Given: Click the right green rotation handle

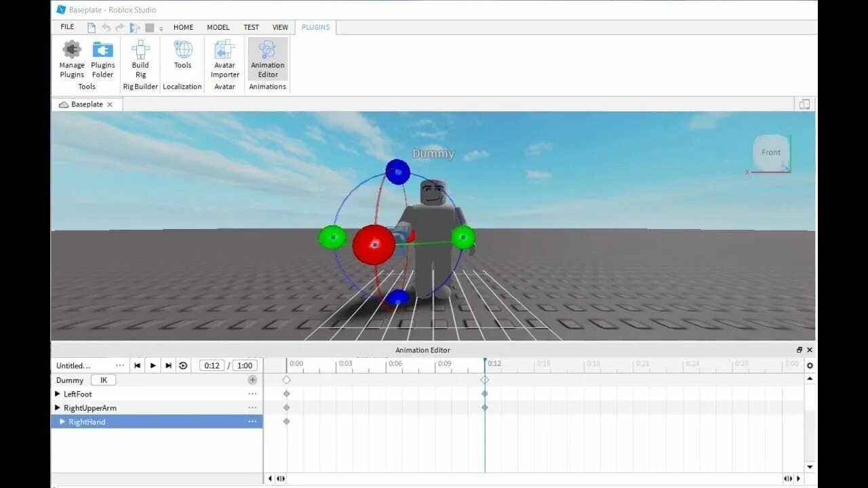Looking at the screenshot, I should 463,237.
